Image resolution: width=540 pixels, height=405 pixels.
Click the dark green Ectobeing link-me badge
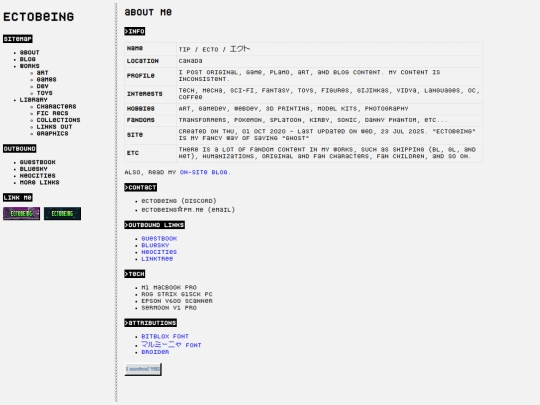point(62,214)
